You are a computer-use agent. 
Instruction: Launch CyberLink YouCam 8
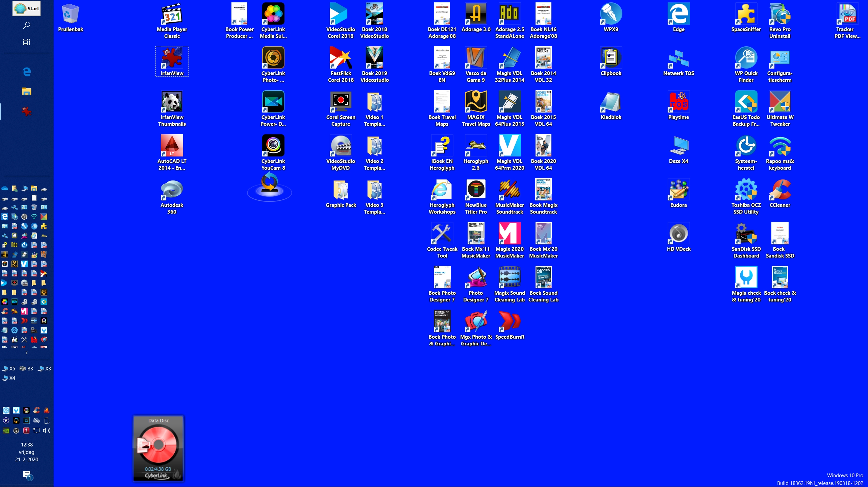click(273, 153)
